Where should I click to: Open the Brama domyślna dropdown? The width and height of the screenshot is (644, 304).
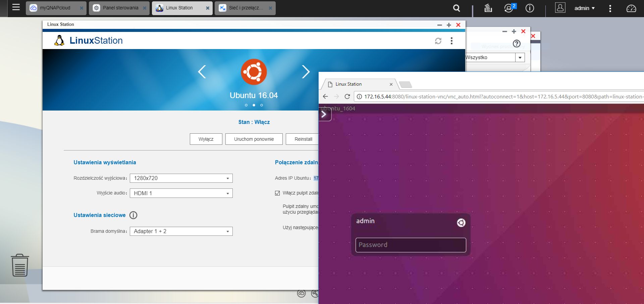tap(181, 231)
